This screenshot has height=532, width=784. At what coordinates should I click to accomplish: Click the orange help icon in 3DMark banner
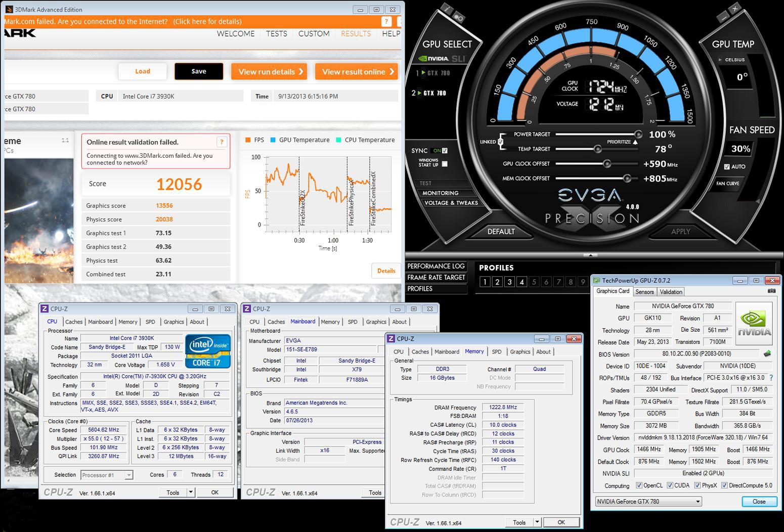386,21
